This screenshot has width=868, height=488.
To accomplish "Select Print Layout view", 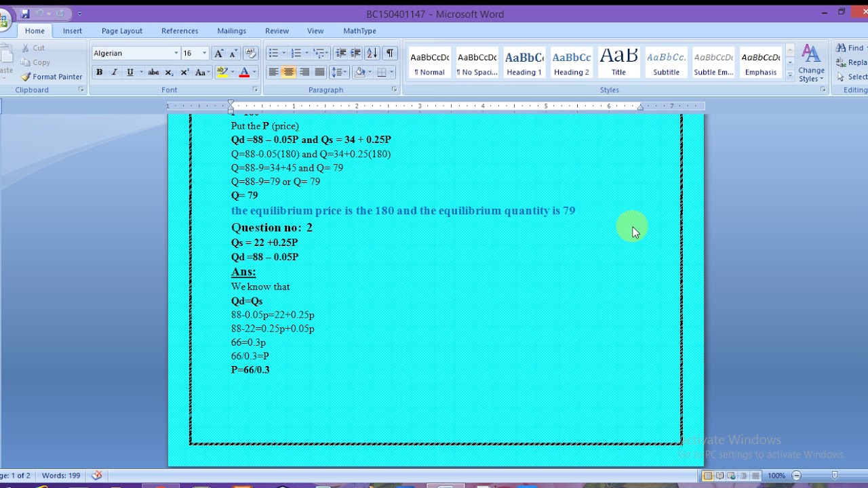I will pyautogui.click(x=708, y=476).
